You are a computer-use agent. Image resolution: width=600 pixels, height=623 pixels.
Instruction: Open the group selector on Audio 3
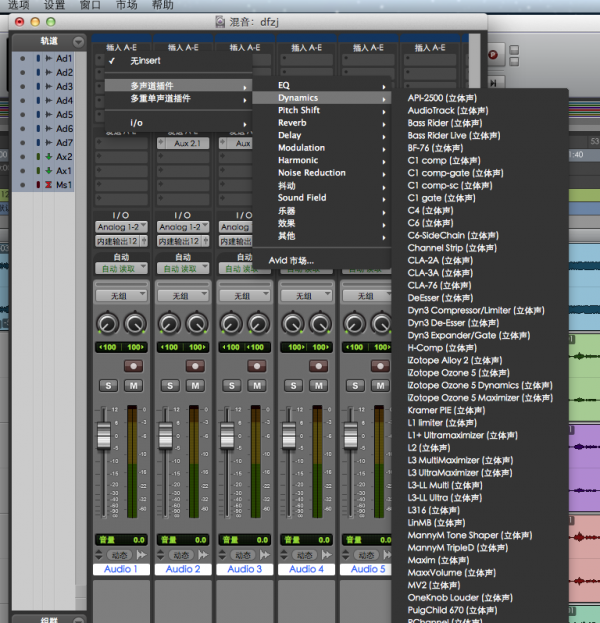tap(245, 296)
